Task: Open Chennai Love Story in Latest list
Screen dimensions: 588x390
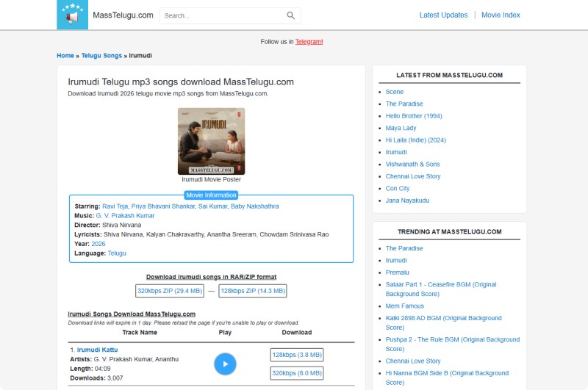Action: coord(413,176)
